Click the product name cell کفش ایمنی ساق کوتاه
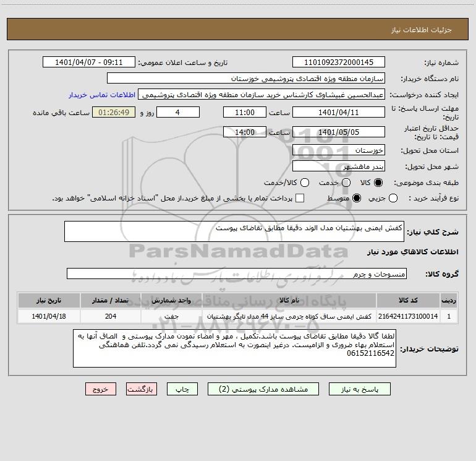Viewport: 476px width, 461px height. (289, 316)
